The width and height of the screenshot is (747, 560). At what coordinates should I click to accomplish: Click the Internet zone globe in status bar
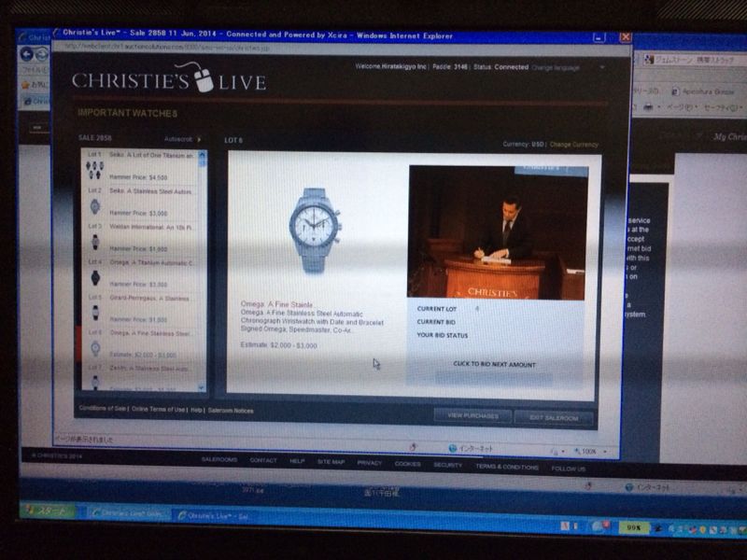tap(453, 448)
